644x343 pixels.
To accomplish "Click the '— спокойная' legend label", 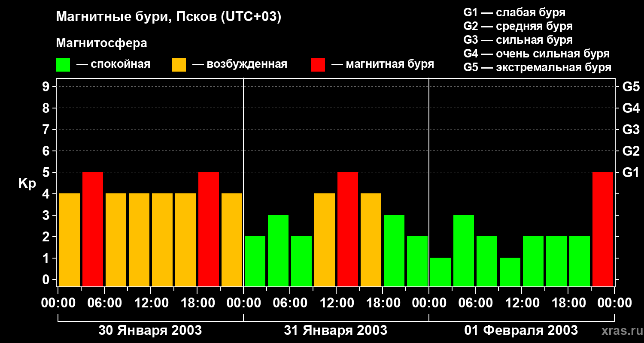I will click(113, 64).
